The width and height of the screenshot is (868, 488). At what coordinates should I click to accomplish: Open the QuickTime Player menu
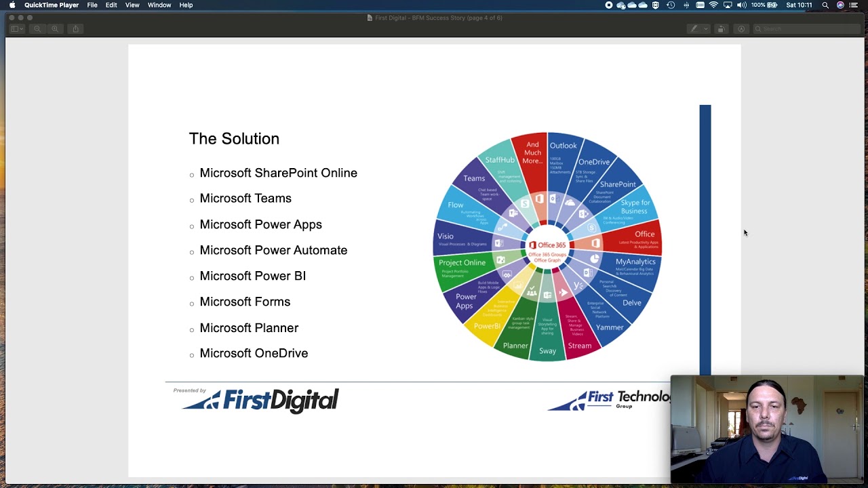[x=52, y=5]
